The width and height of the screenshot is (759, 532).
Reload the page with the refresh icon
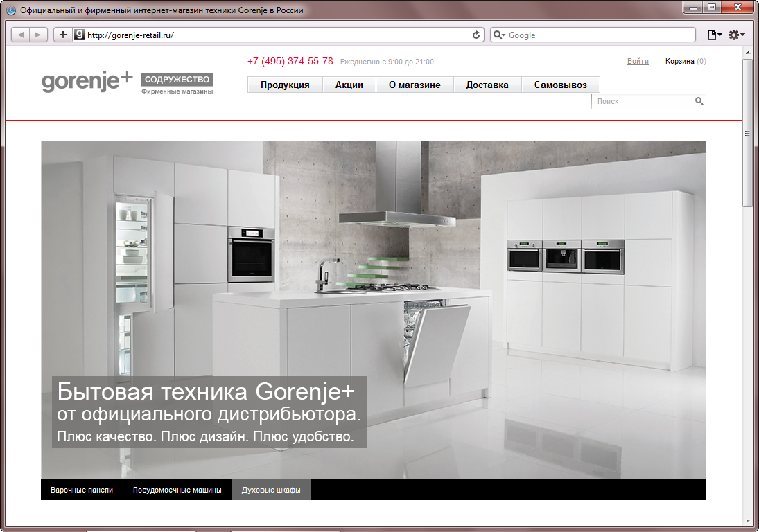tap(476, 35)
